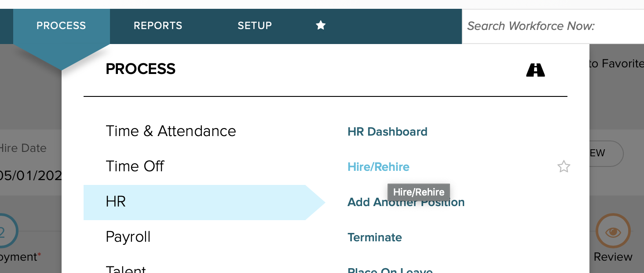Select the Time Off category
This screenshot has height=273, width=644.
[x=135, y=166]
